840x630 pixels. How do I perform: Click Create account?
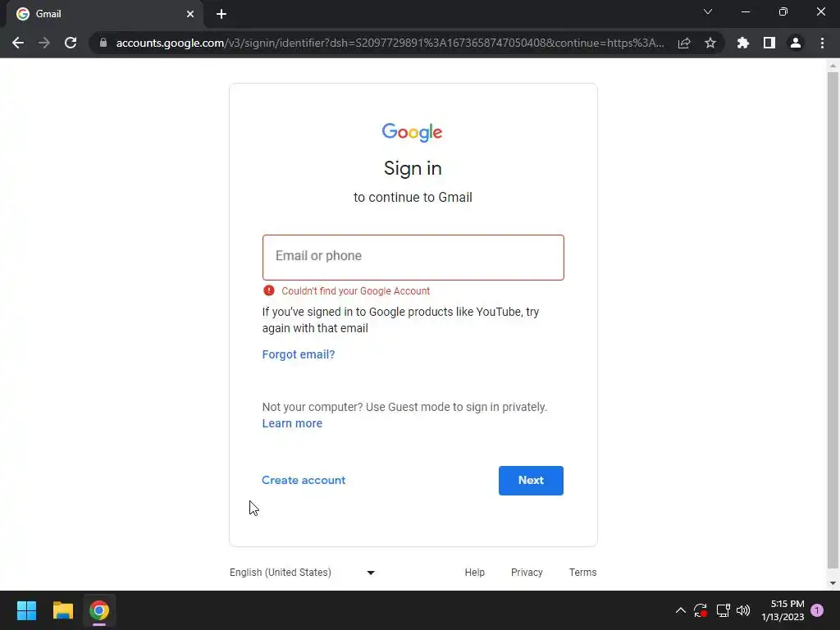point(304,480)
